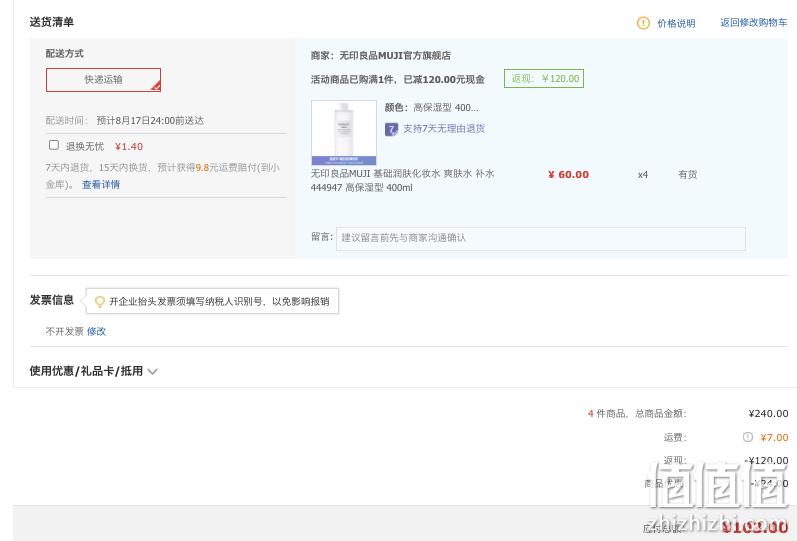Click merchant name 无印良品MUJI官方旗舰店

pos(395,55)
